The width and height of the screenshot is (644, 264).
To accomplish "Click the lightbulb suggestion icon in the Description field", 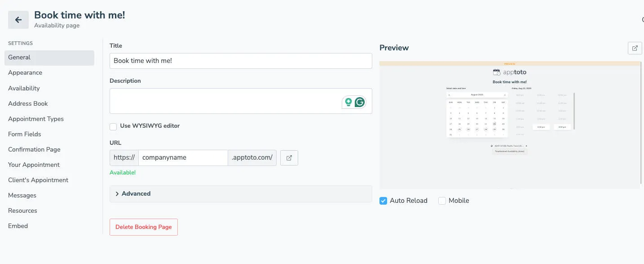I will click(348, 102).
